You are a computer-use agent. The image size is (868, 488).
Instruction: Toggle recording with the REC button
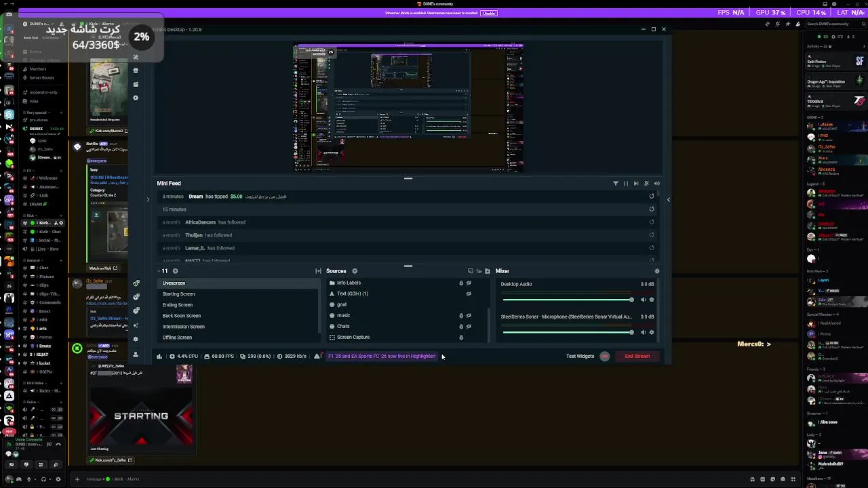pos(604,356)
